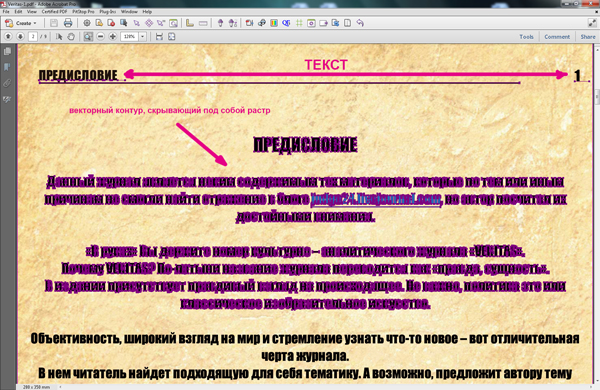Click the rectangle-with-arrow icon left of the blue page icon
600x390 pixels.
click(x=323, y=23)
